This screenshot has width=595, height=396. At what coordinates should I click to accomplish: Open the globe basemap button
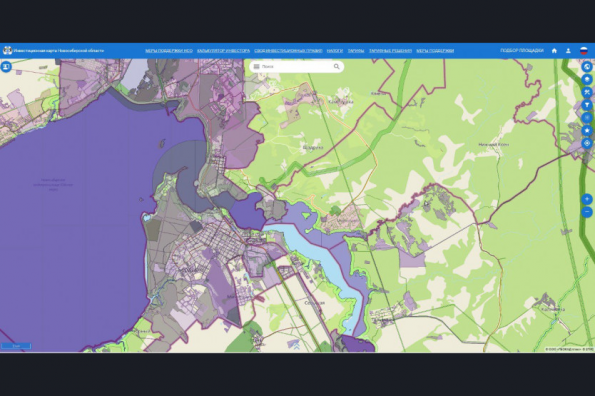click(587, 67)
